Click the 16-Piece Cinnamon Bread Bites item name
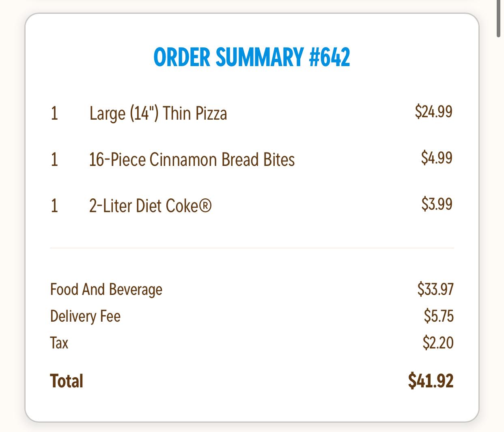Screen dimensions: 504x432 (x=192, y=159)
